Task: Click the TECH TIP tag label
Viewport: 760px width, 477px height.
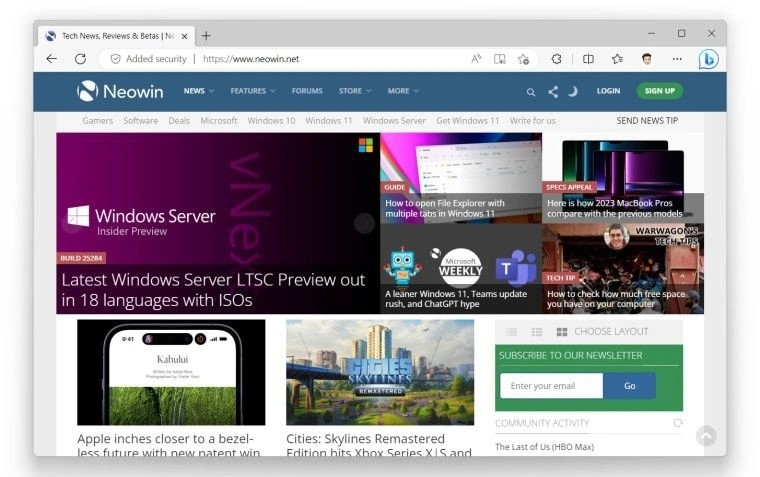Action: [x=561, y=278]
